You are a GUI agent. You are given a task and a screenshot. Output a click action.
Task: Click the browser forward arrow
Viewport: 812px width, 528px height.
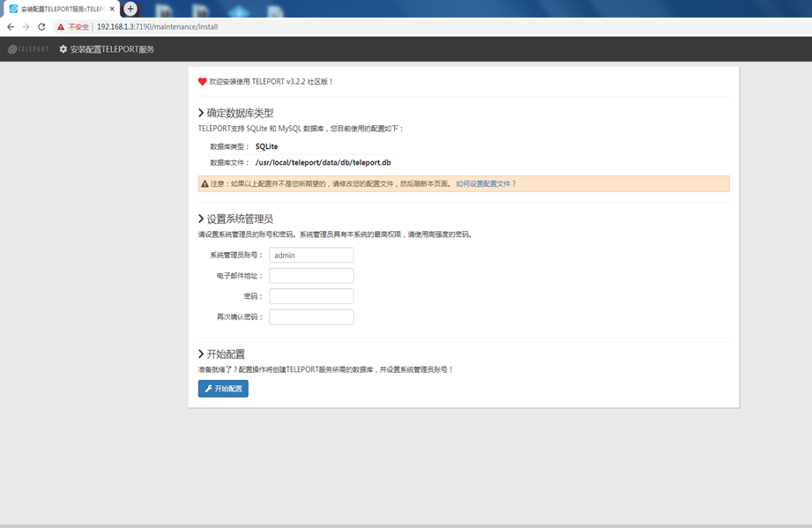coord(26,27)
